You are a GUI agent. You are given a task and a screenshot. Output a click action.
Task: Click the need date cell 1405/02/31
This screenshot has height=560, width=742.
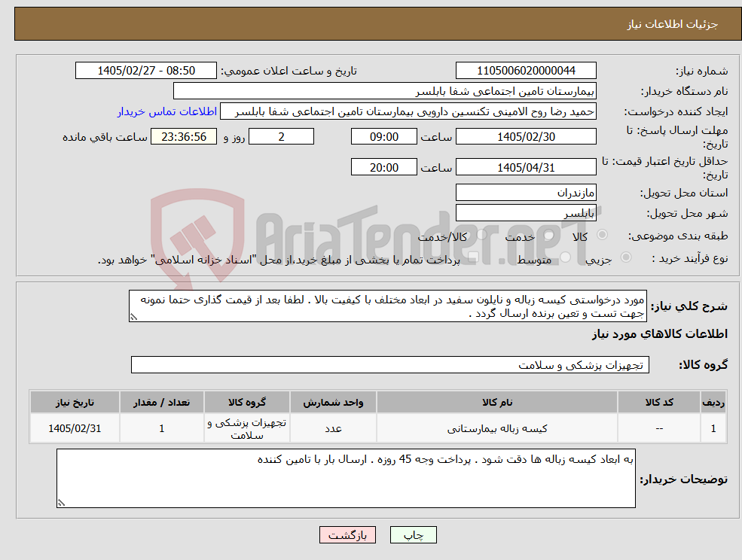[x=75, y=428]
